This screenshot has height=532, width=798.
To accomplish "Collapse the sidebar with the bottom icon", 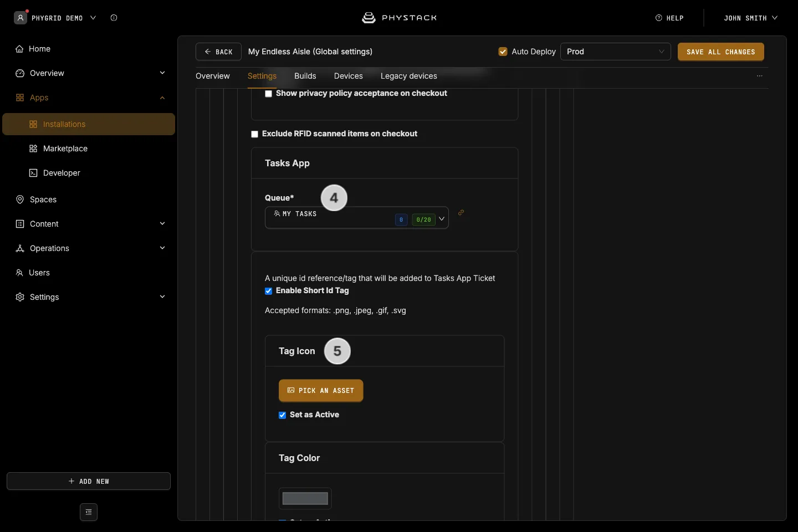I will coord(89,512).
